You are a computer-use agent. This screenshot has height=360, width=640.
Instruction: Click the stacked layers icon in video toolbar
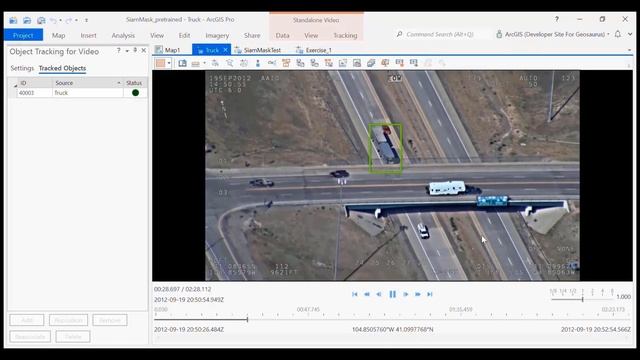click(371, 63)
